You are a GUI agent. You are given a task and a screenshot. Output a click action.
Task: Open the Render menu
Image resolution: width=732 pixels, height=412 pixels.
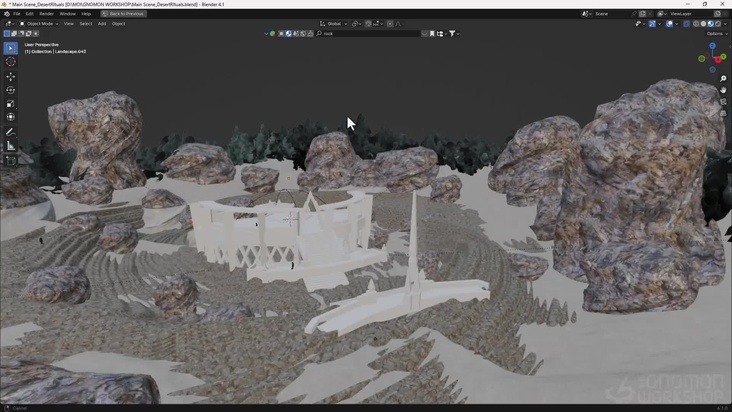click(46, 14)
